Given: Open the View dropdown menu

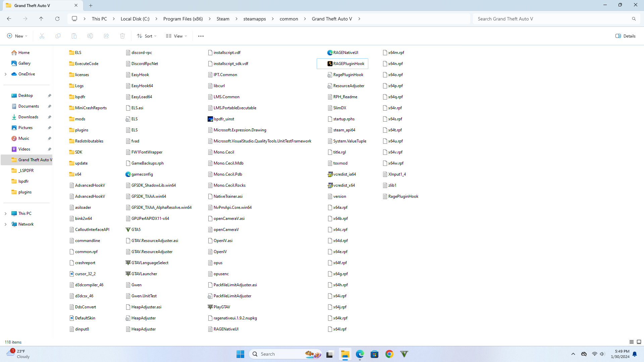Looking at the screenshot, I should [x=176, y=36].
